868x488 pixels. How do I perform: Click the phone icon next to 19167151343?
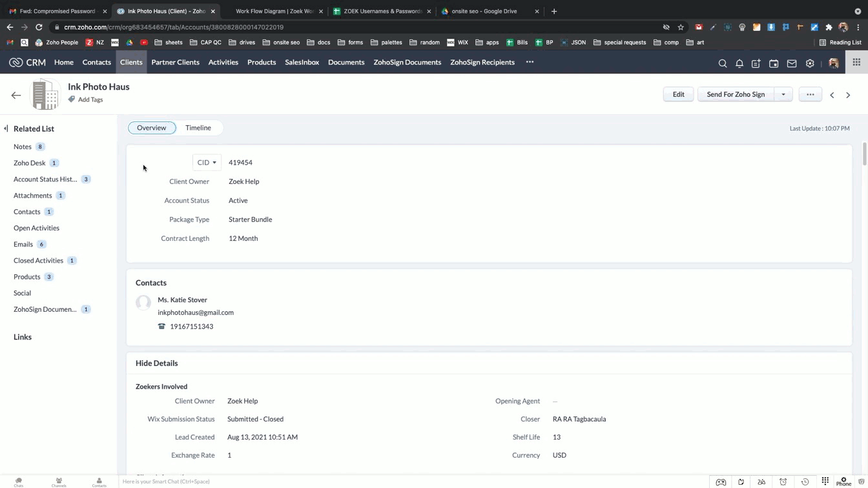coord(161,327)
